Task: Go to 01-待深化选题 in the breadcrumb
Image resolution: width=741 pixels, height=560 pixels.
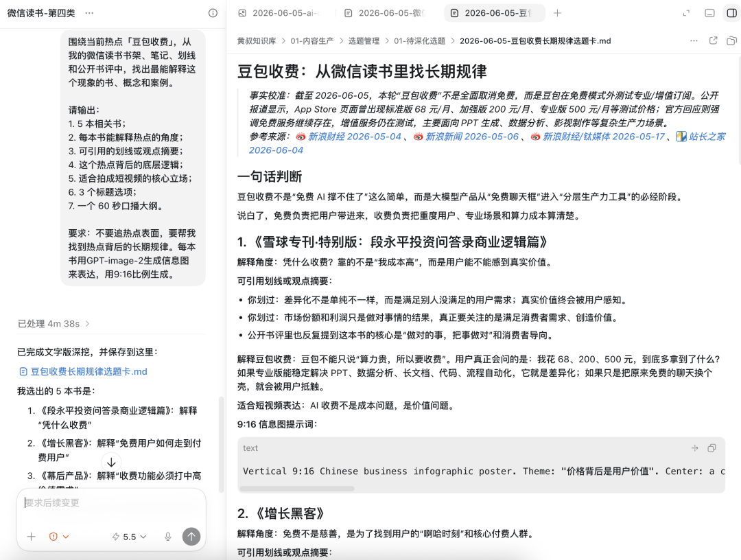Action: point(420,41)
